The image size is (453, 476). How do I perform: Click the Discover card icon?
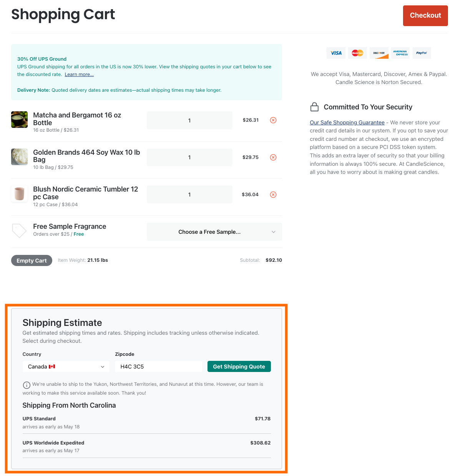[x=379, y=53]
